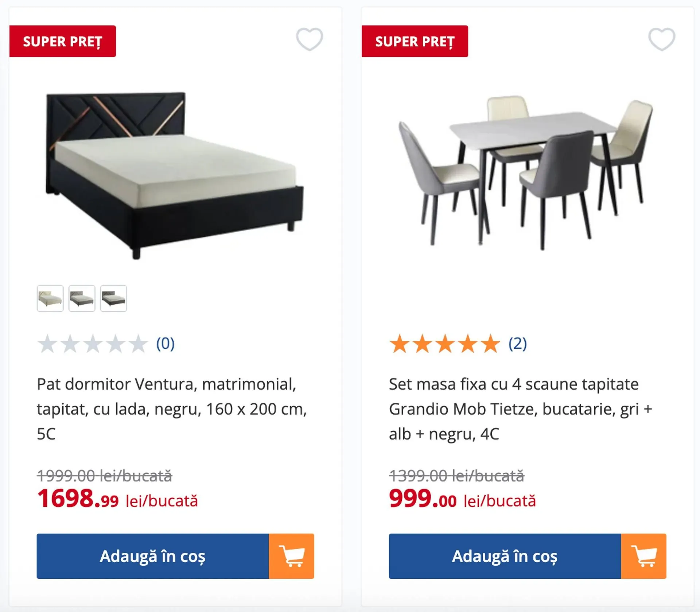View the (0) reviews count for the bed

tap(165, 344)
